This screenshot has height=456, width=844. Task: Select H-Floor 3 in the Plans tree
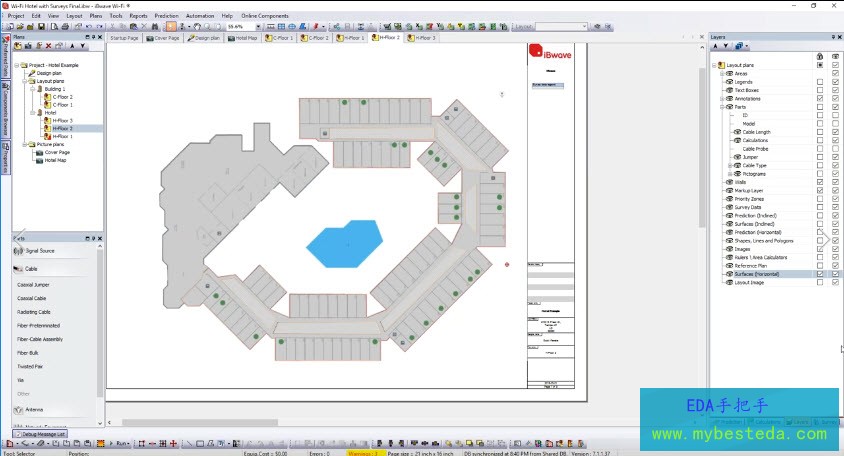click(62, 121)
